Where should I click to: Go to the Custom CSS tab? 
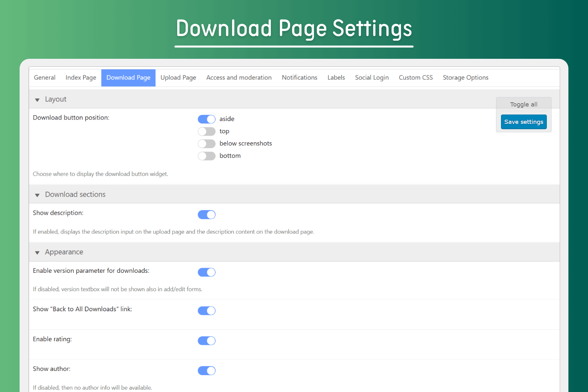pos(416,78)
